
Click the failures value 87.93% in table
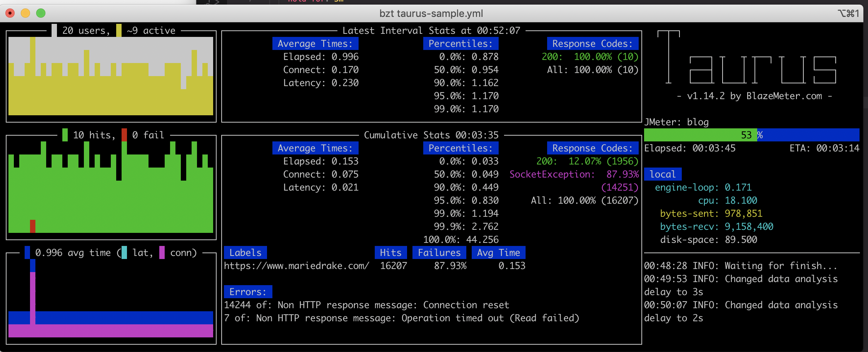click(450, 266)
